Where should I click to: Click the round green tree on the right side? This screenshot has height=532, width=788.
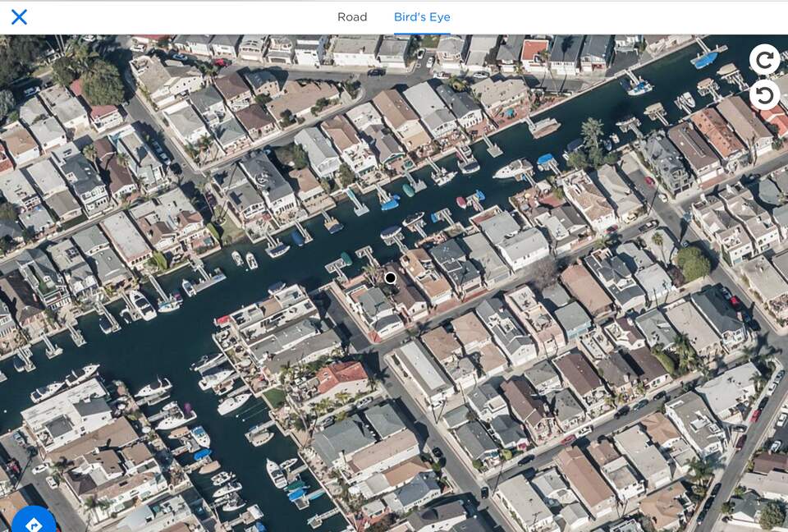point(694,264)
